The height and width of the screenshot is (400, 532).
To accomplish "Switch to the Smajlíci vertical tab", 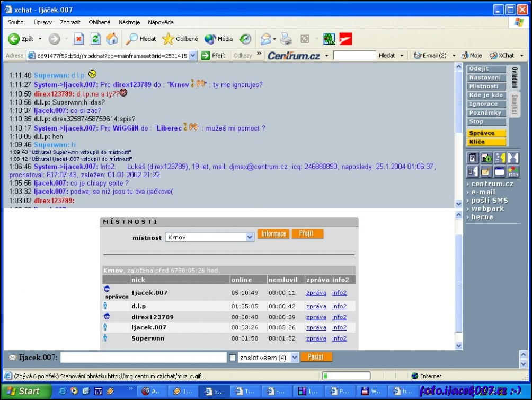I will point(514,105).
